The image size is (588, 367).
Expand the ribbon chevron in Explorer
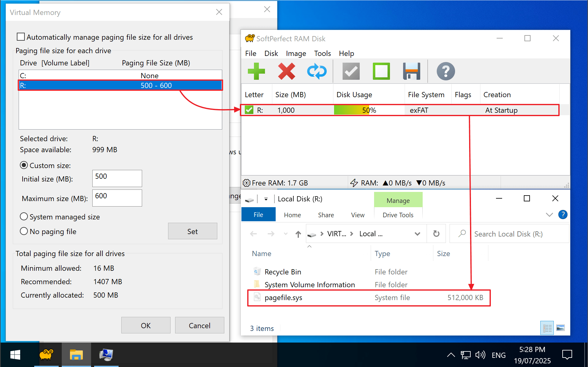point(549,215)
